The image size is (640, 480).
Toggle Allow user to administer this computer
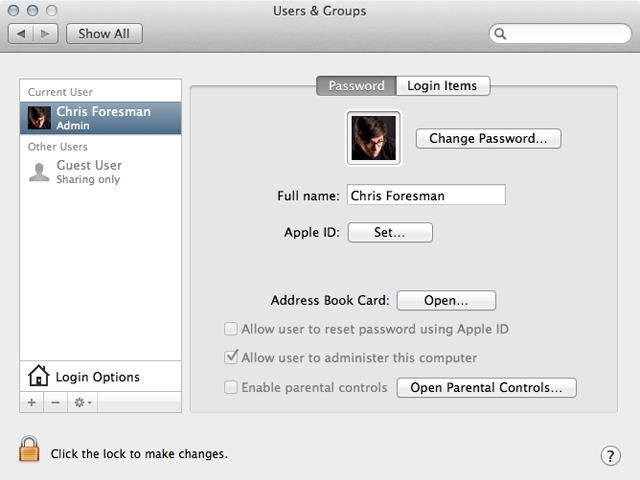(231, 357)
